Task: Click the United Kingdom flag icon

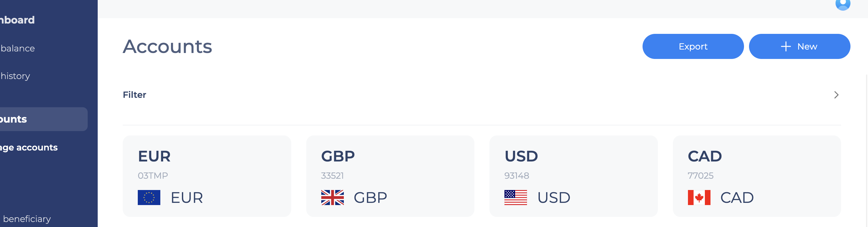Action: point(332,197)
